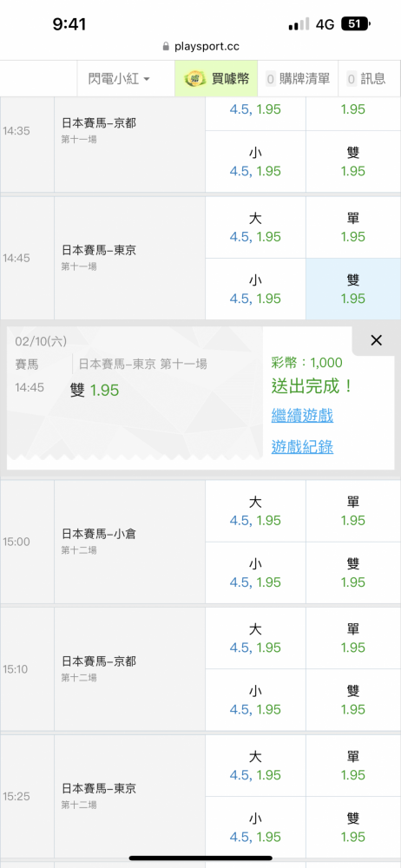Tap the battery indicator in status bar
Viewport: 401px width, 868px height.
point(357,24)
